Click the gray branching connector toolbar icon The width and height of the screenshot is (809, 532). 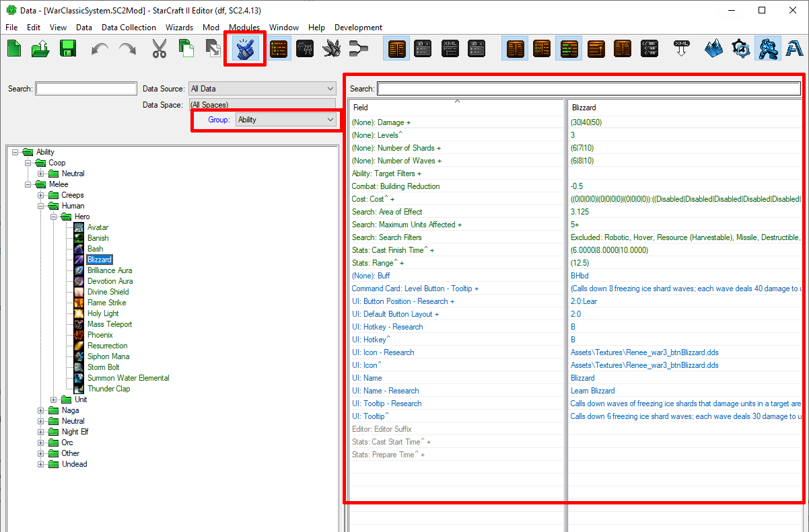point(359,48)
